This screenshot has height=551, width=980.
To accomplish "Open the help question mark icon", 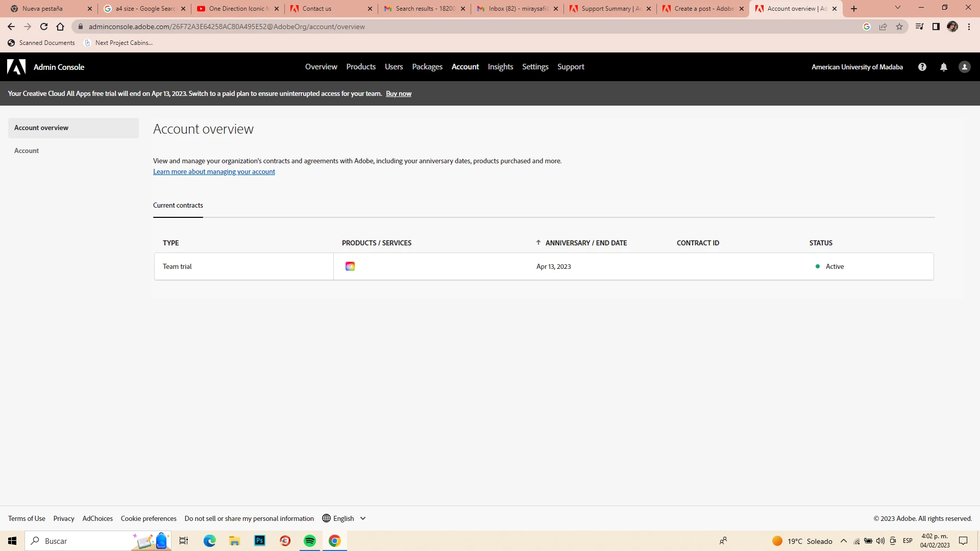I will [922, 67].
